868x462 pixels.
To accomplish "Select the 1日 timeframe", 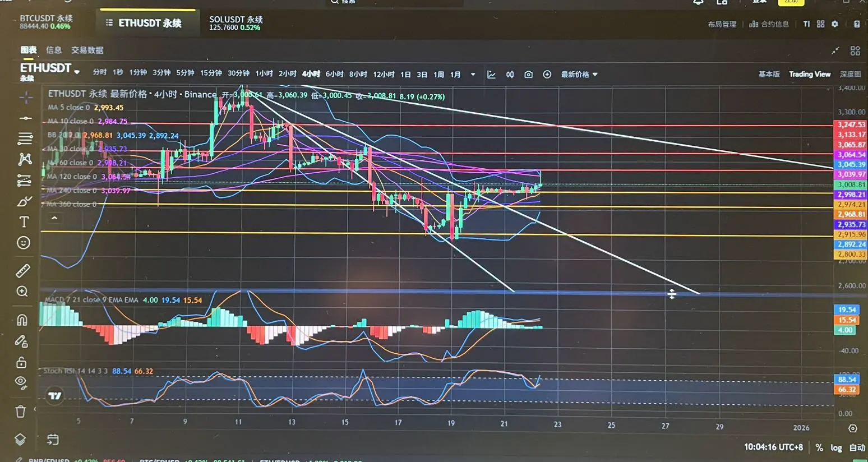I will (405, 75).
